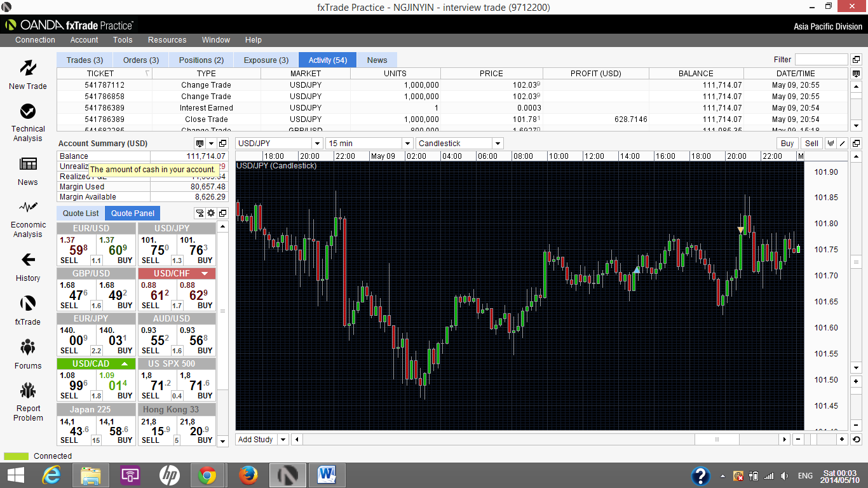Pop out the quote panel window

[222, 213]
